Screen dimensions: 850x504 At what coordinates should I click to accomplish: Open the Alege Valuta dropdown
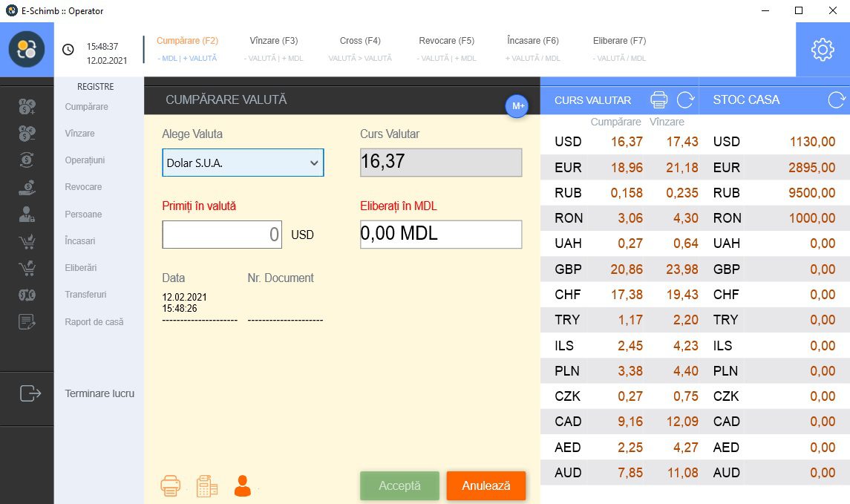(243, 163)
